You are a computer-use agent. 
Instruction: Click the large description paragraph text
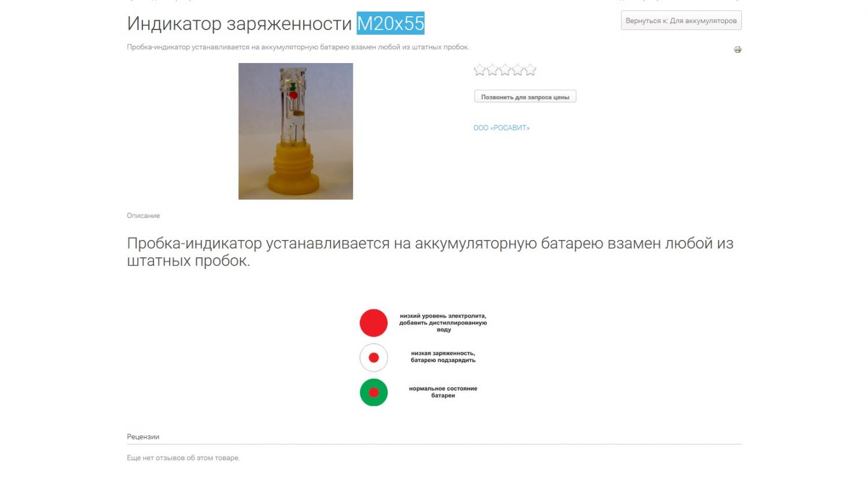pyautogui.click(x=430, y=252)
